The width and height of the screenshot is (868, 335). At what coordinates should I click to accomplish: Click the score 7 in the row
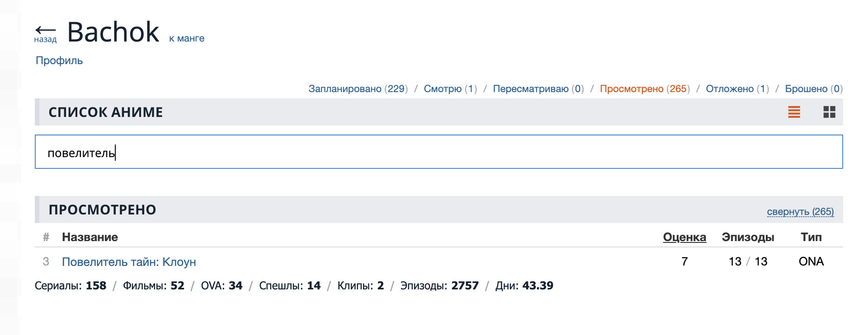(x=684, y=261)
